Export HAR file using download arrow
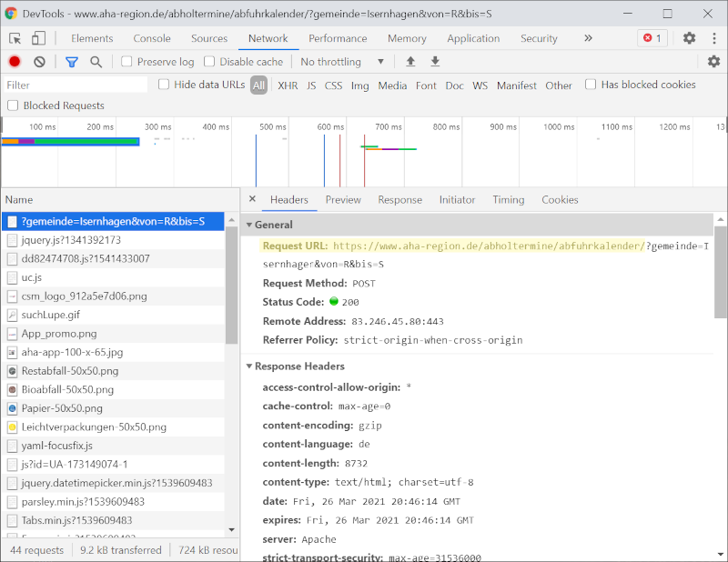728x562 pixels. tap(435, 61)
